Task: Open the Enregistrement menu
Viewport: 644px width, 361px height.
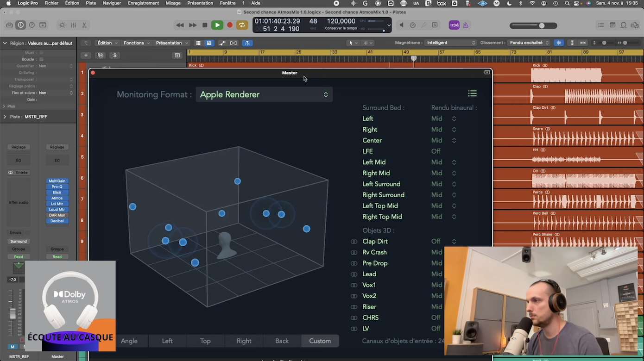Action: click(143, 3)
